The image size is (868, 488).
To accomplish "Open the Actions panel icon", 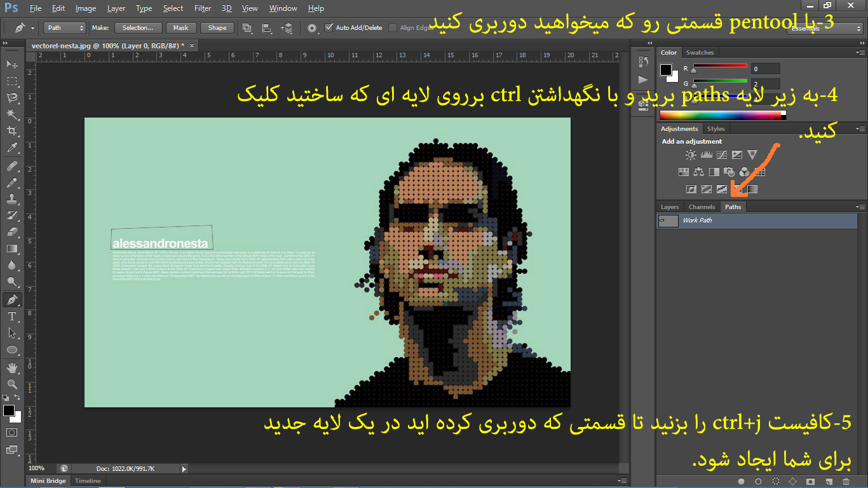I will click(x=643, y=79).
